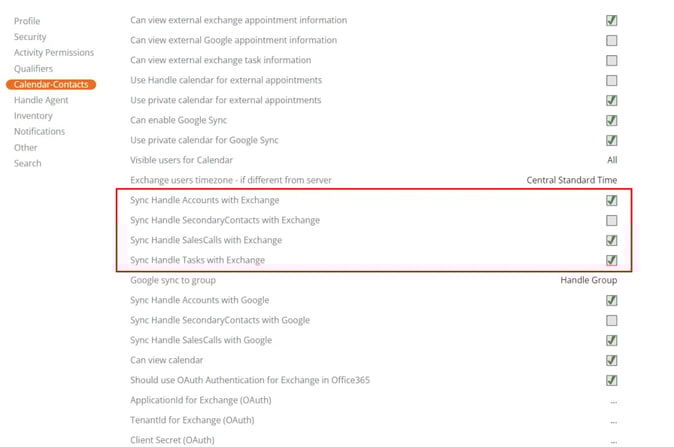674x447 pixels.
Task: Toggle Sync Handle Accounts with Exchange checkbox
Action: point(611,200)
